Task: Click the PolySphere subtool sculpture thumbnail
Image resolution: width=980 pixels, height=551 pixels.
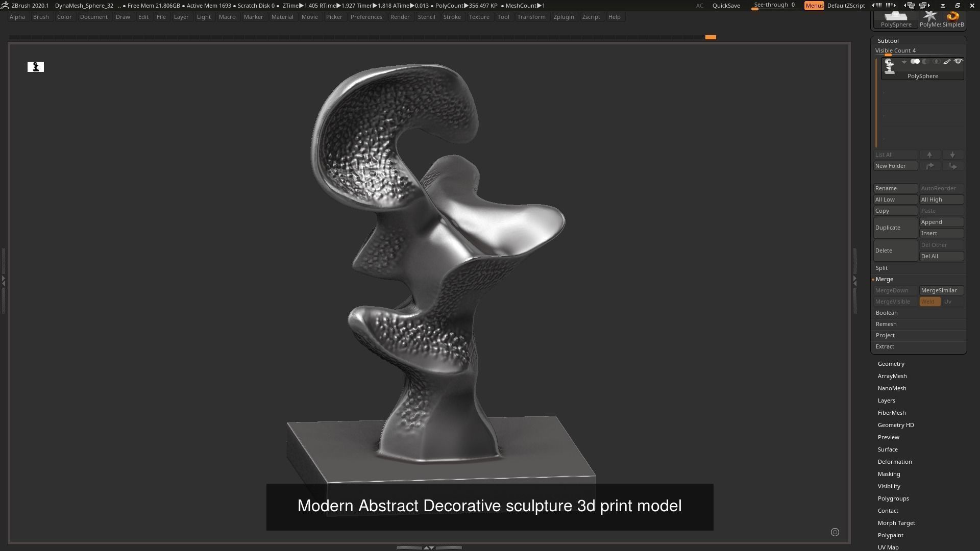Action: [890, 66]
